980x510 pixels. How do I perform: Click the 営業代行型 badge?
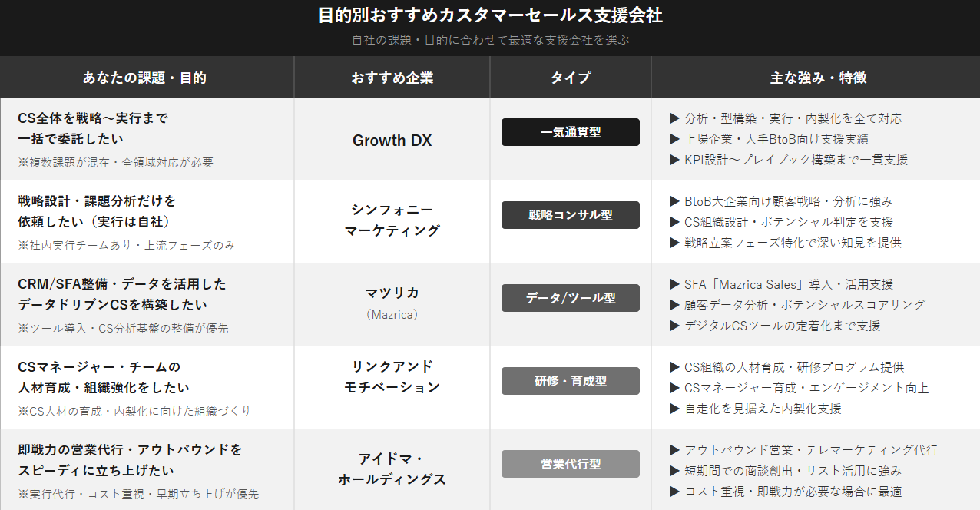point(571,464)
